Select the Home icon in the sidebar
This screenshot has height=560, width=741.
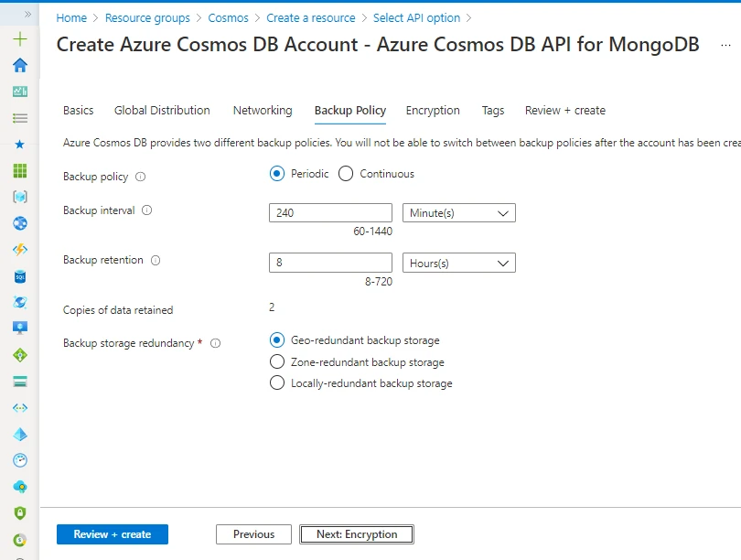coord(20,67)
